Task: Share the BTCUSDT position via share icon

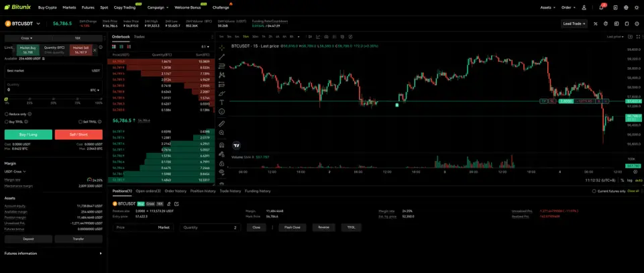Action: 176,203
